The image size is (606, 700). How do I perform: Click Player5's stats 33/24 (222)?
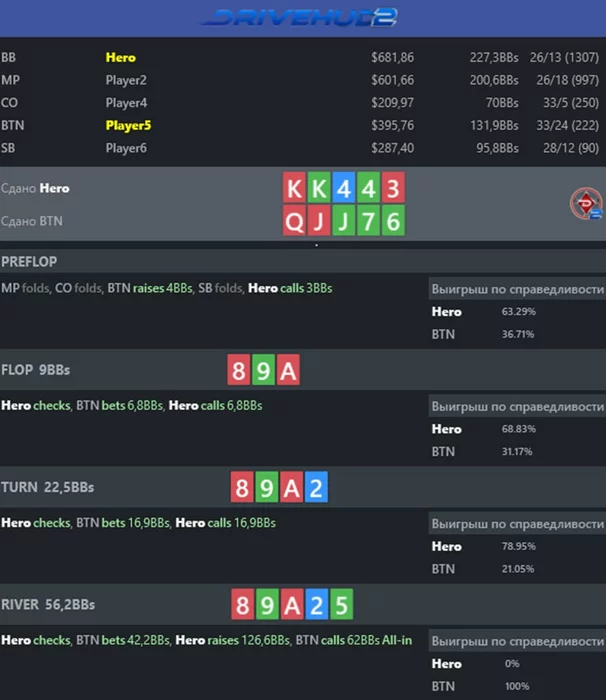click(568, 125)
